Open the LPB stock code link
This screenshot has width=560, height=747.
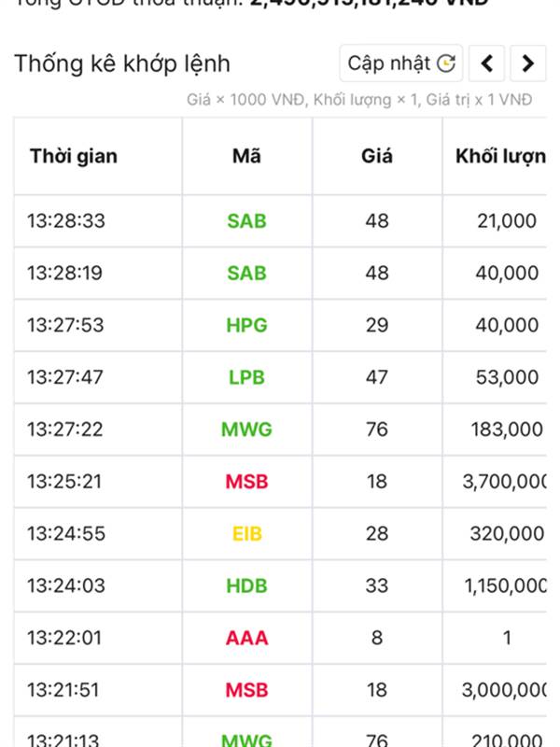tap(246, 377)
